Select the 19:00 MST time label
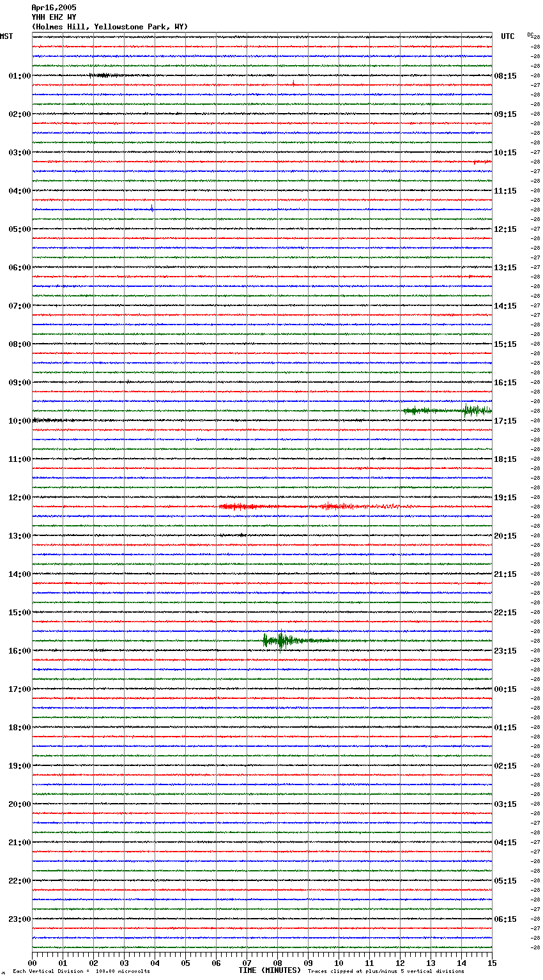Screen dimensions: 543x980 pos(20,766)
